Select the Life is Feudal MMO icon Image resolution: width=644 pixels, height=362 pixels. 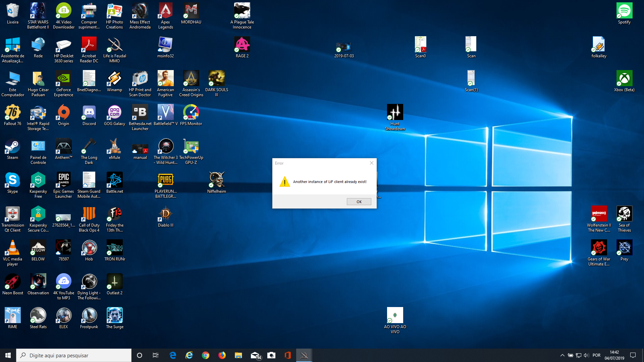(115, 50)
